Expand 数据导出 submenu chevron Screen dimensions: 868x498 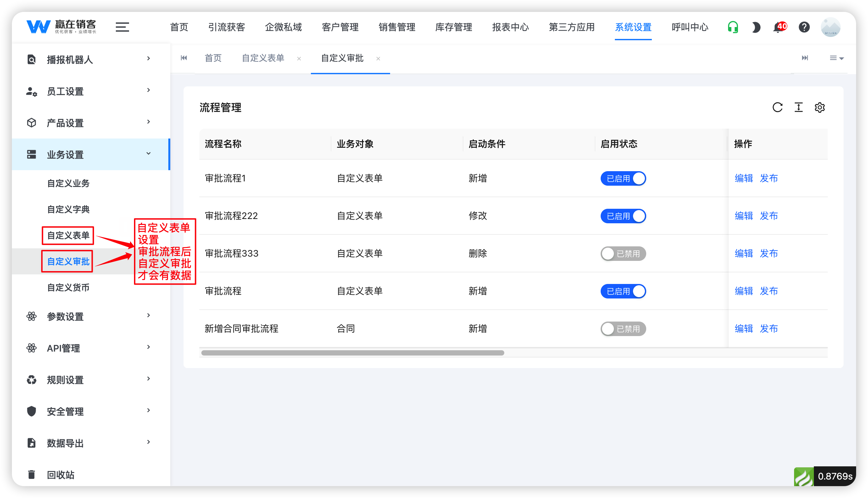point(149,442)
